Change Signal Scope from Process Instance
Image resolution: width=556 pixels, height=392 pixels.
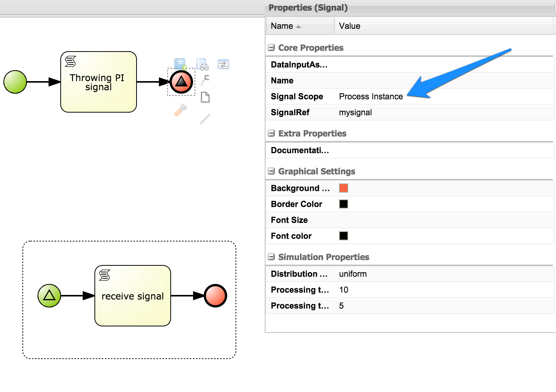pyautogui.click(x=371, y=96)
